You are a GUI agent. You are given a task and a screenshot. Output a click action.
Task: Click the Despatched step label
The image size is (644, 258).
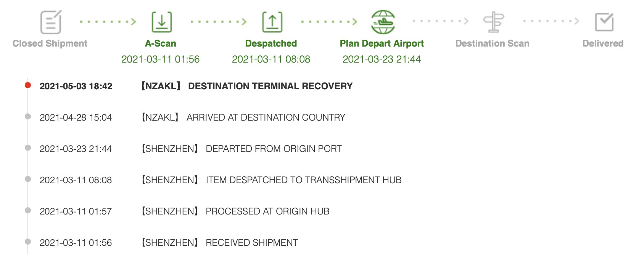coord(271,44)
